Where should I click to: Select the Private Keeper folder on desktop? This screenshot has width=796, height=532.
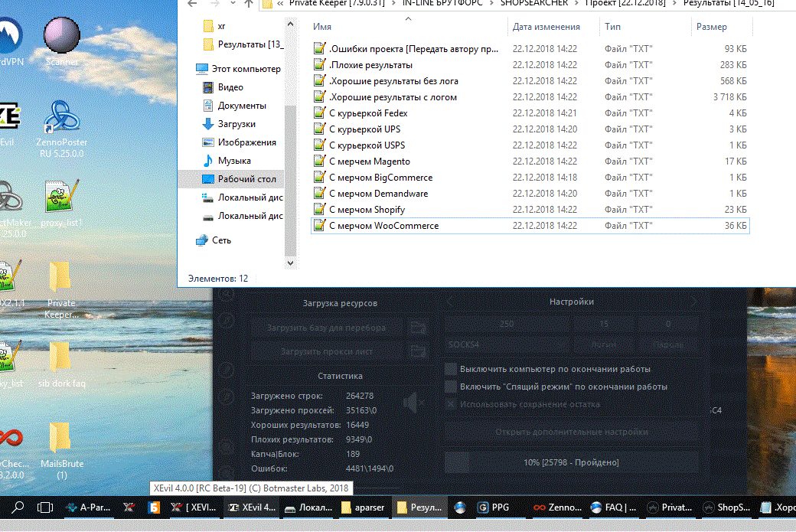tap(61, 289)
